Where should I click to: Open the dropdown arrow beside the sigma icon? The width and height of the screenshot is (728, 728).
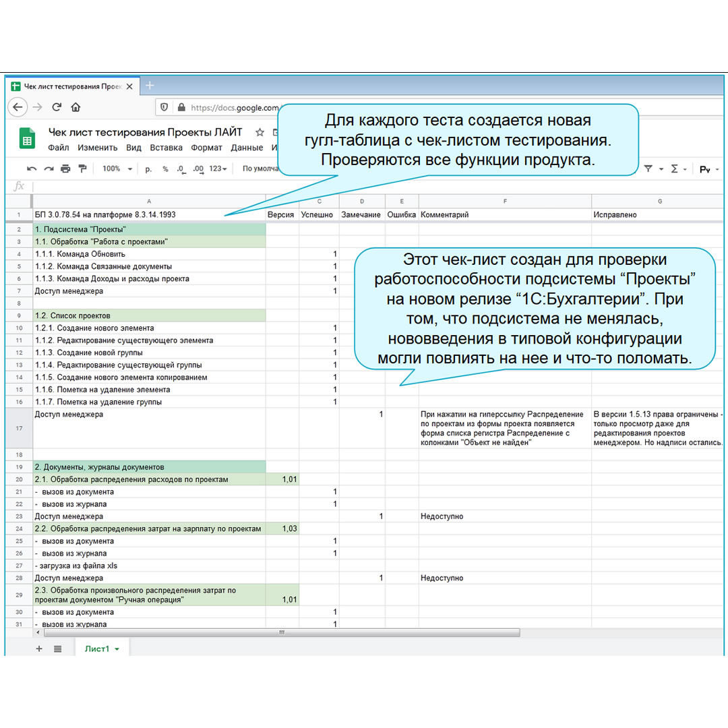point(685,169)
